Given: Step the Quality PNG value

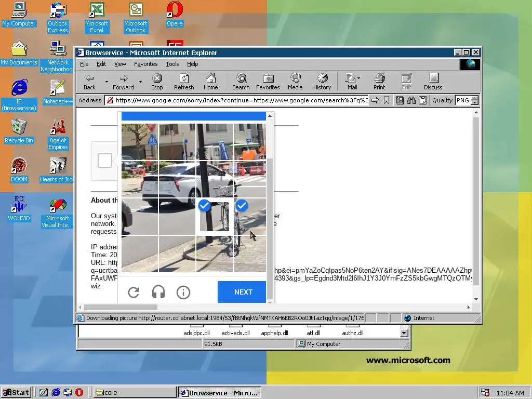Looking at the screenshot, I should (x=475, y=100).
